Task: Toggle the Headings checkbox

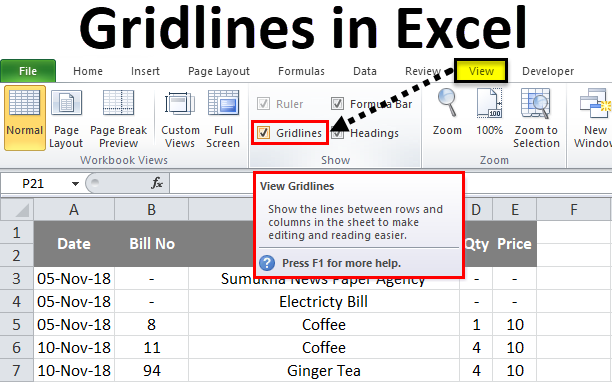Action: click(x=337, y=133)
